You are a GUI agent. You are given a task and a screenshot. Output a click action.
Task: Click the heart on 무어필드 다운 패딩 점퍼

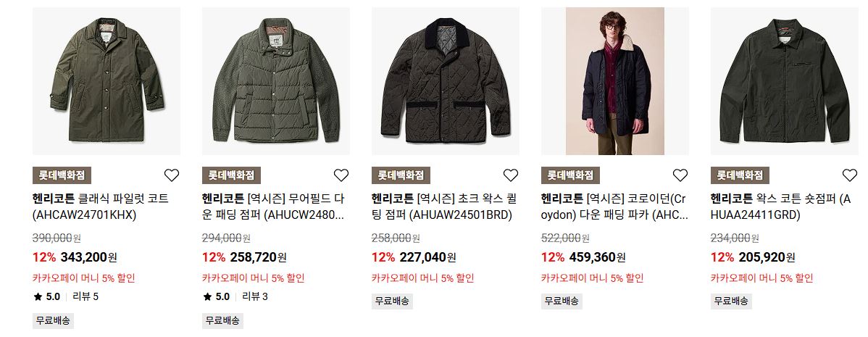pos(341,175)
